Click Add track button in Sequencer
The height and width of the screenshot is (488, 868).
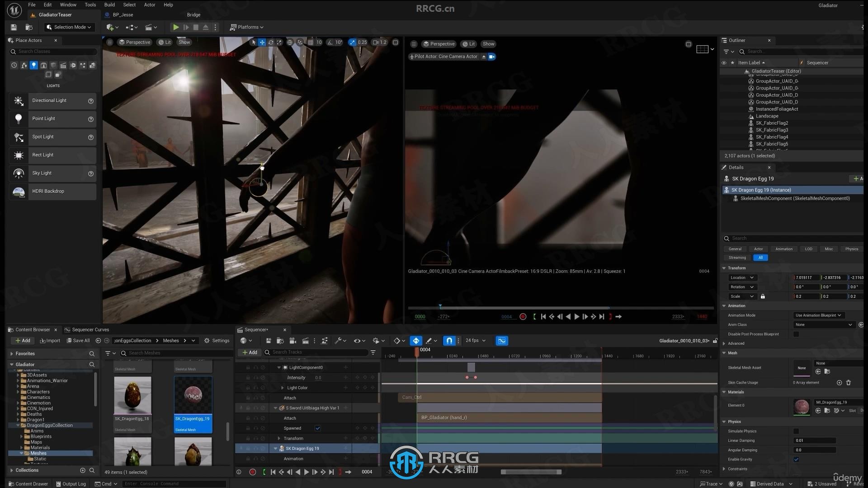point(249,352)
